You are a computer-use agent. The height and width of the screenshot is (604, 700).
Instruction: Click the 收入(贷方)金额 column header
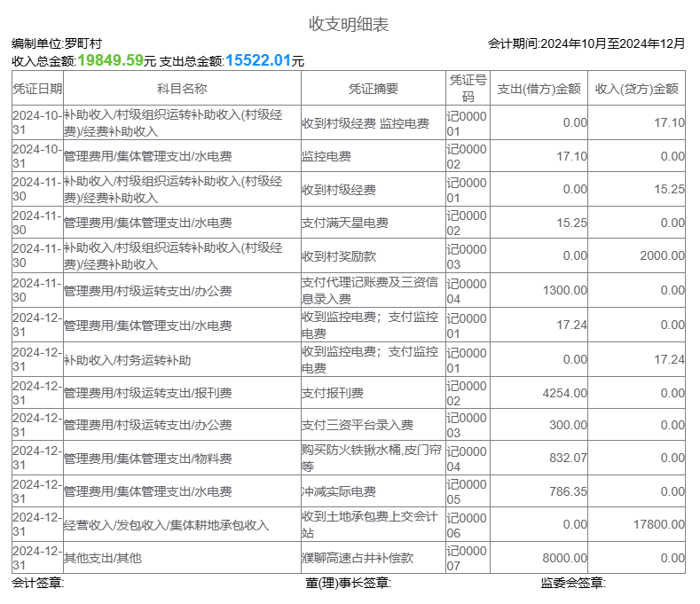637,89
